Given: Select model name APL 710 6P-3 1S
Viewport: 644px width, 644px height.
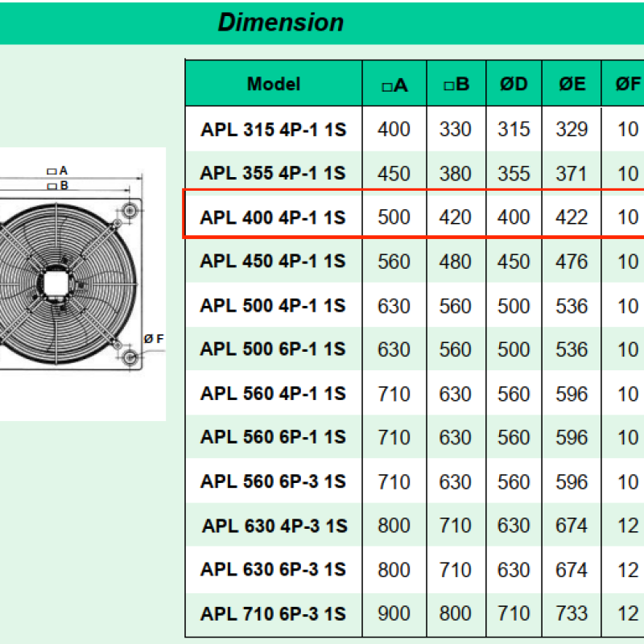Looking at the screenshot, I should click(274, 614).
